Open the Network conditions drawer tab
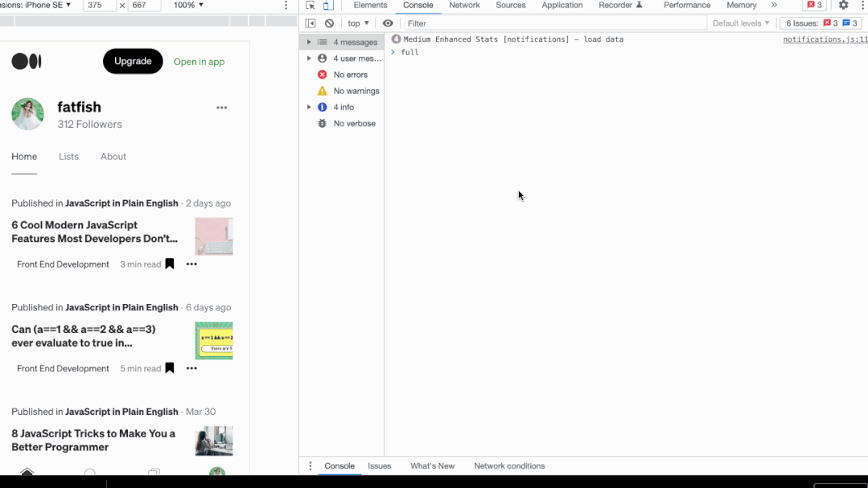Viewport: 868px width, 488px height. [x=509, y=465]
